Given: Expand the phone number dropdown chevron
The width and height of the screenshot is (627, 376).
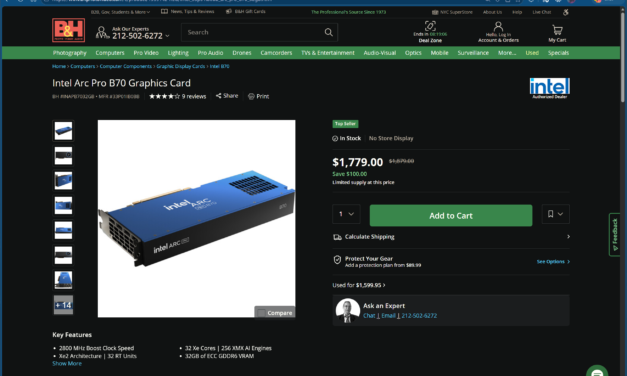Looking at the screenshot, I should 167,36.
